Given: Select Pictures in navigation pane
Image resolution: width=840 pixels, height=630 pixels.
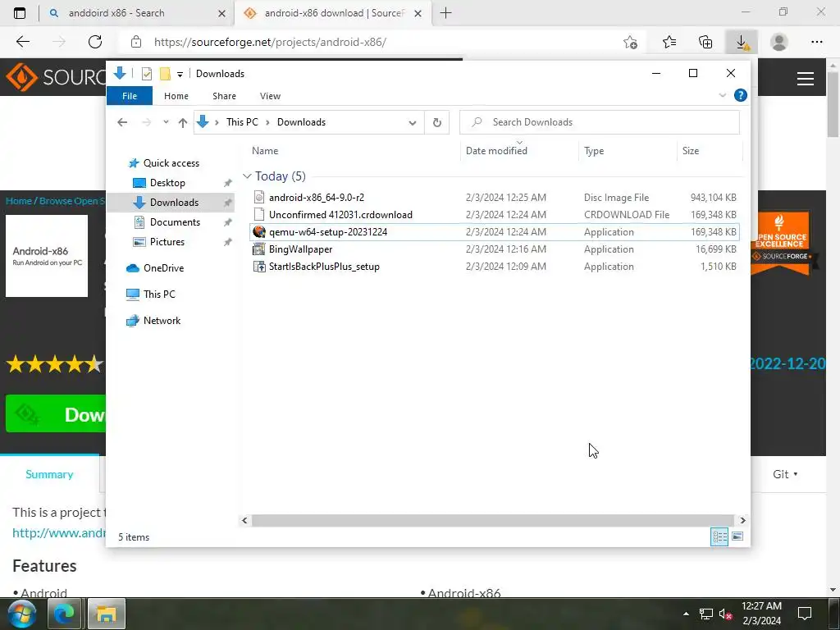Looking at the screenshot, I should click(x=167, y=242).
